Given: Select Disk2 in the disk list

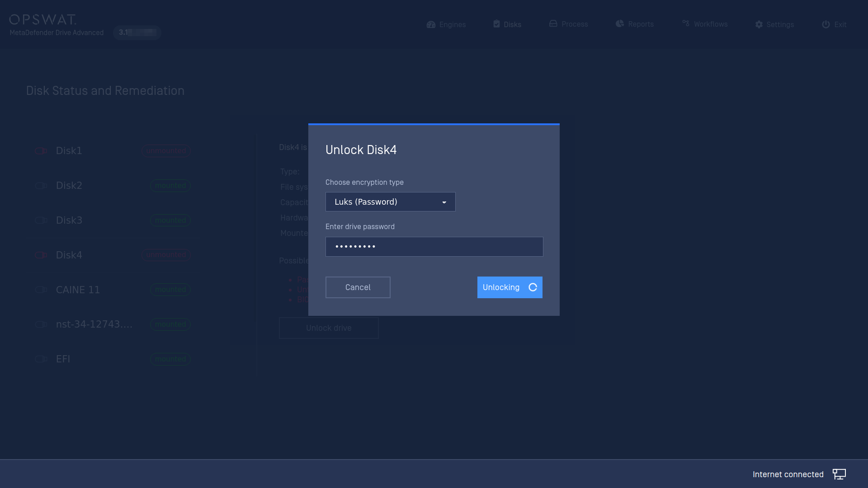Looking at the screenshot, I should click(113, 186).
